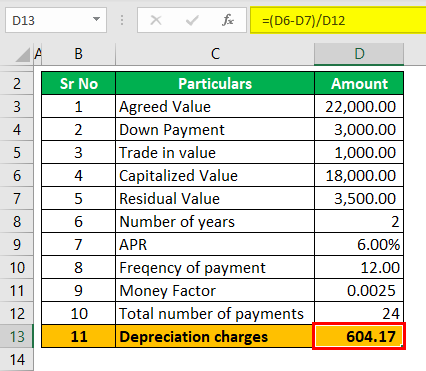Click the amount cell 18,000.00
The height and width of the screenshot is (371, 426).
[x=359, y=176]
